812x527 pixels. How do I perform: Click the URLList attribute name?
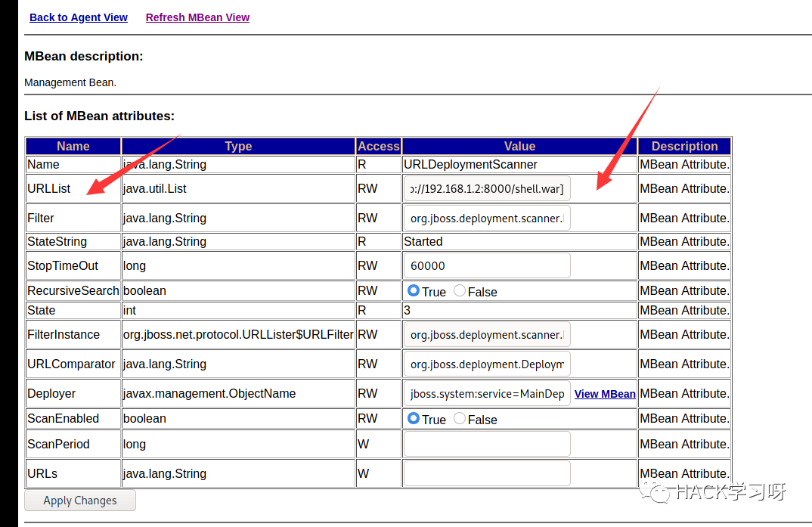click(x=48, y=189)
